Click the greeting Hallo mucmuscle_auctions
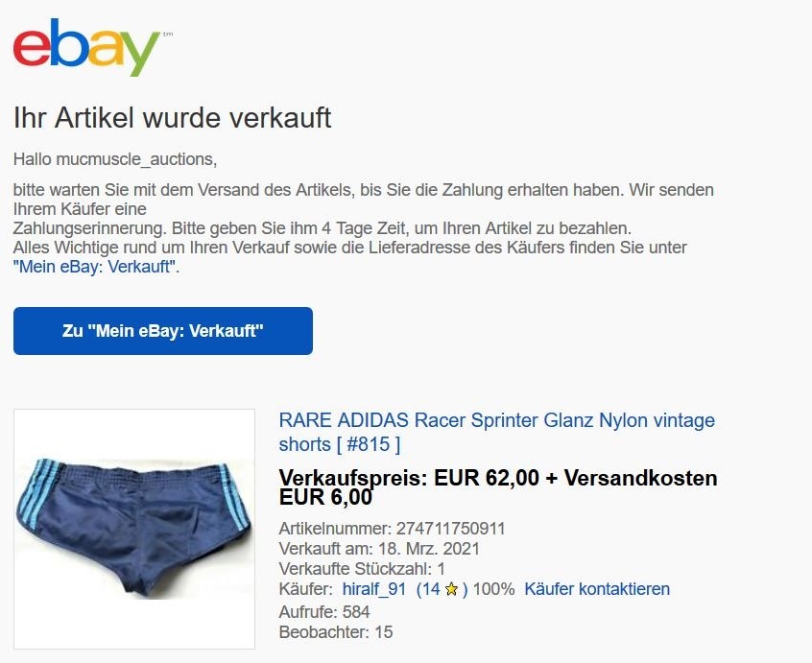 pyautogui.click(x=115, y=159)
